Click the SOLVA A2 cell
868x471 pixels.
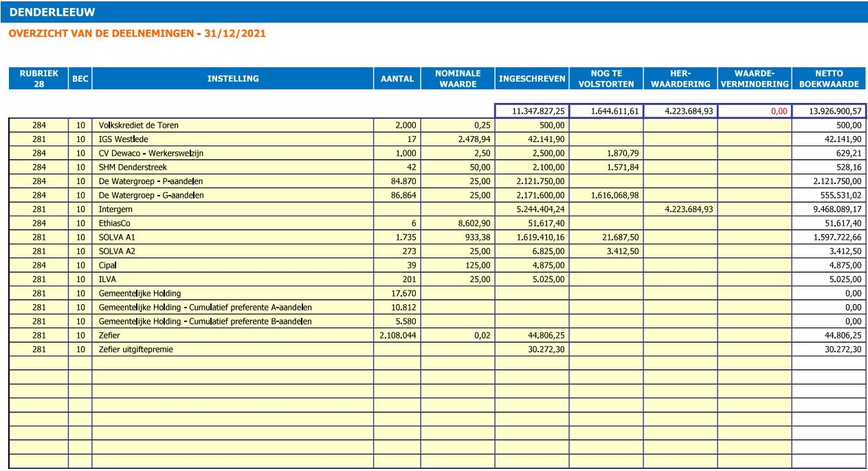[x=233, y=251]
